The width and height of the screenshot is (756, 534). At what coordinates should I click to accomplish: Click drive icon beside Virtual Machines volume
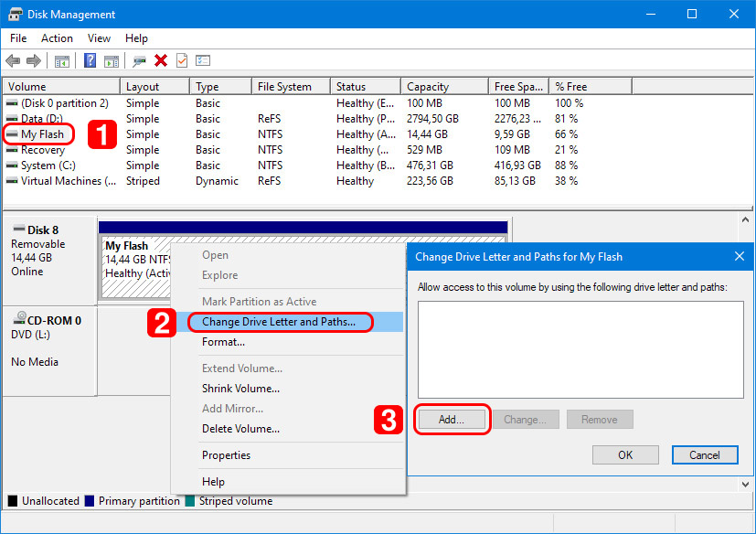tap(12, 181)
